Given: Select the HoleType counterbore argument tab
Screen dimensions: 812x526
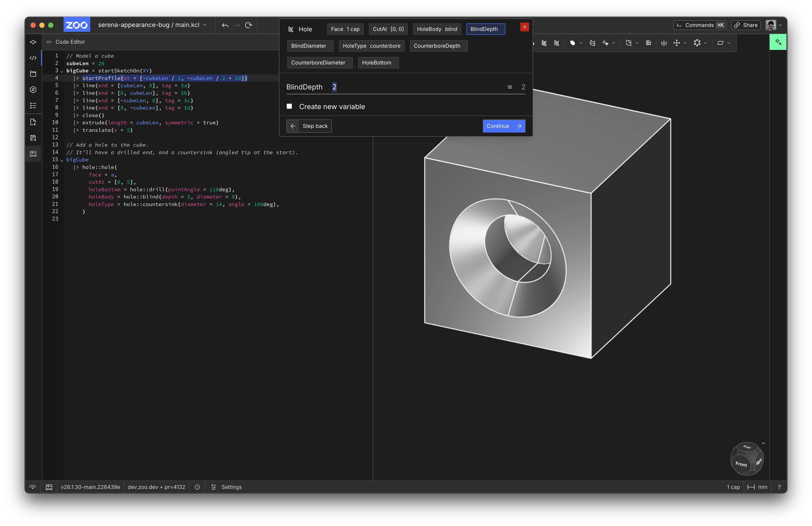Looking at the screenshot, I should [x=371, y=46].
